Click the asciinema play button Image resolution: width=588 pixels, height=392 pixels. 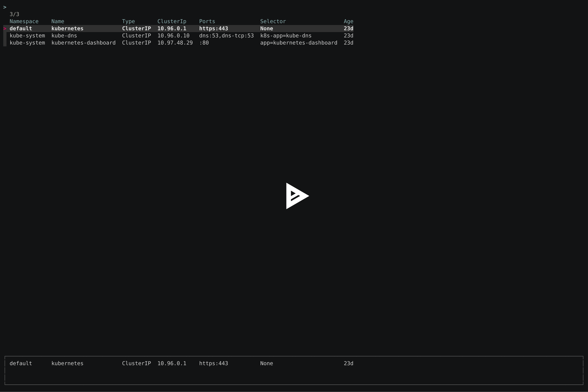297,196
